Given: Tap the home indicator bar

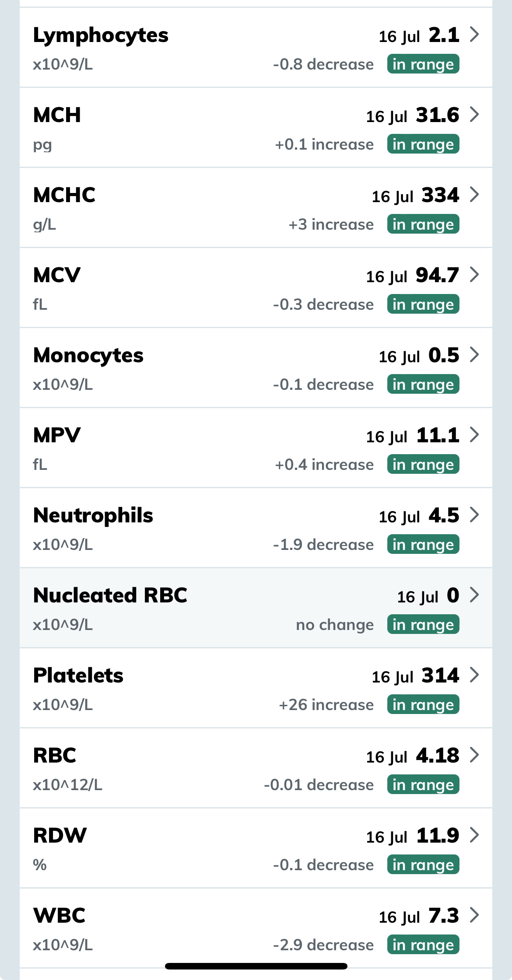Looking at the screenshot, I should (x=256, y=966).
